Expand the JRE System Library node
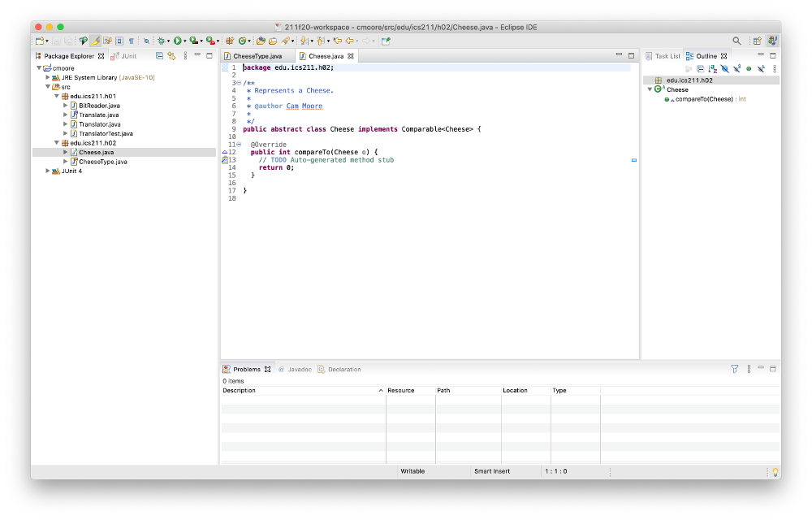Viewport: 812px width, 520px height. [48, 78]
